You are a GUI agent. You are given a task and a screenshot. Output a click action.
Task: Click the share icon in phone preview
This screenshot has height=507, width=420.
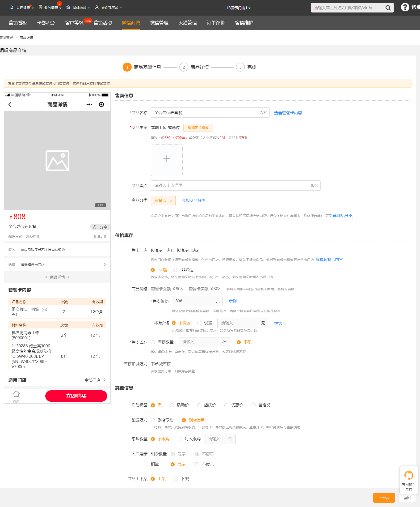pos(95,227)
